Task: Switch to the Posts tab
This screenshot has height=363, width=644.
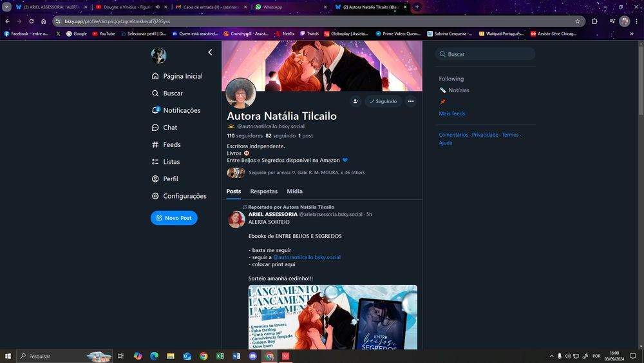Action: 234,191
